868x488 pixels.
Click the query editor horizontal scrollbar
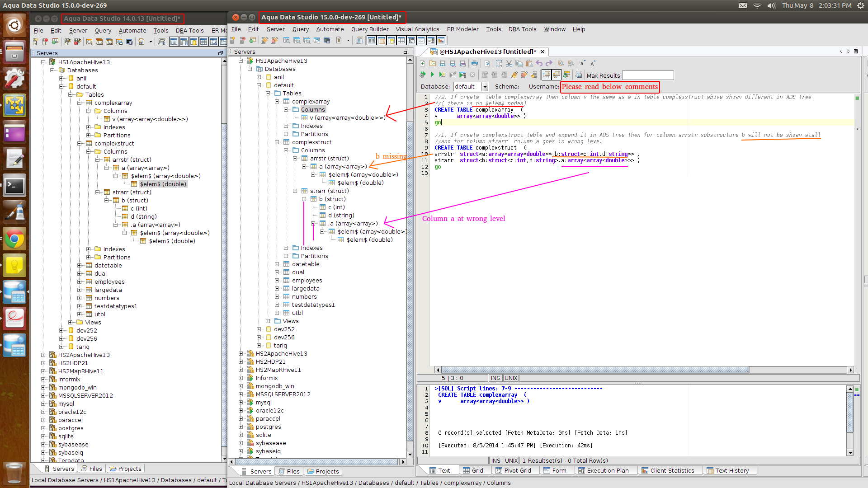tap(595, 370)
